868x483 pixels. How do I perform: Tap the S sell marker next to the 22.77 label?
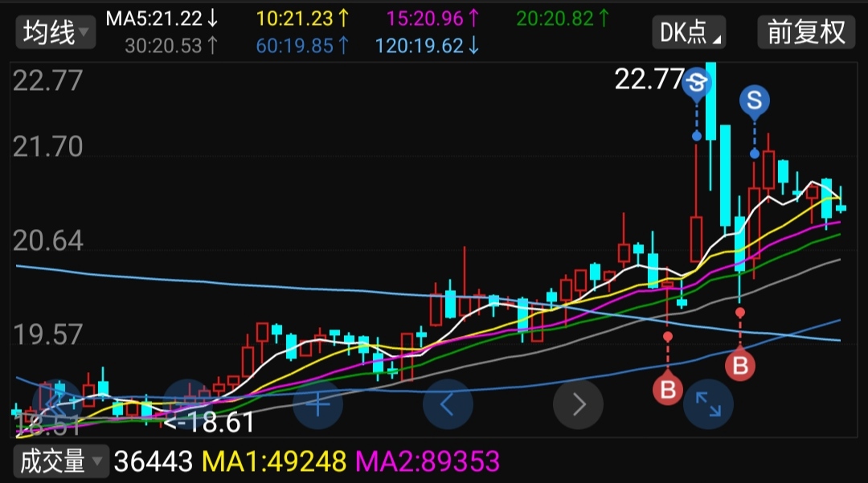(x=696, y=84)
